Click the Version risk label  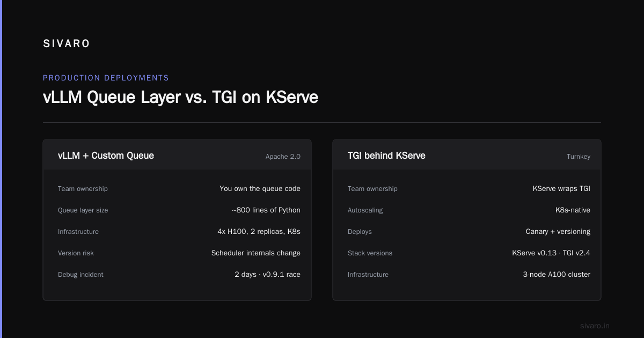[x=76, y=253]
